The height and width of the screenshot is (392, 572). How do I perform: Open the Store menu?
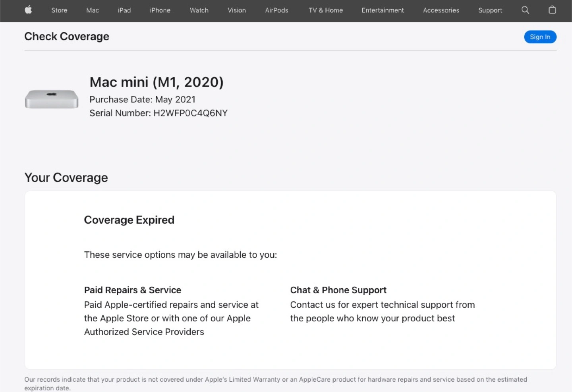coord(59,10)
